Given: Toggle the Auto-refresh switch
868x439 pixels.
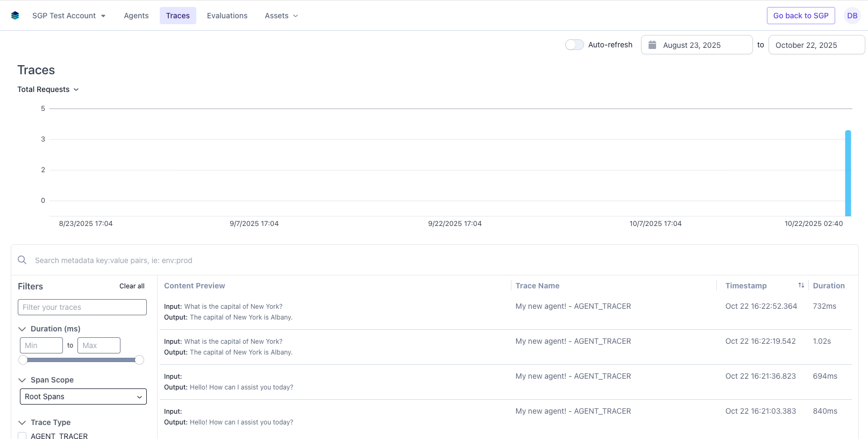Looking at the screenshot, I should pos(574,45).
